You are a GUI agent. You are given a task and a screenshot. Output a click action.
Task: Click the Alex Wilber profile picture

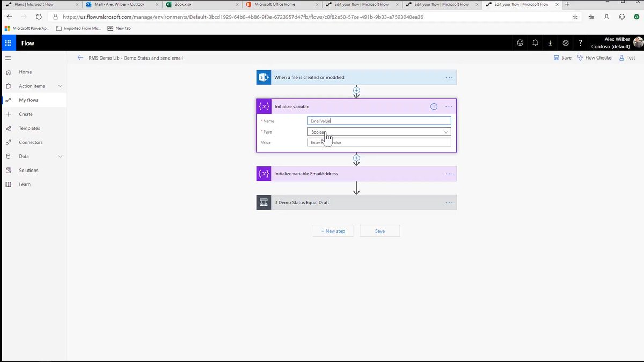coord(638,42)
